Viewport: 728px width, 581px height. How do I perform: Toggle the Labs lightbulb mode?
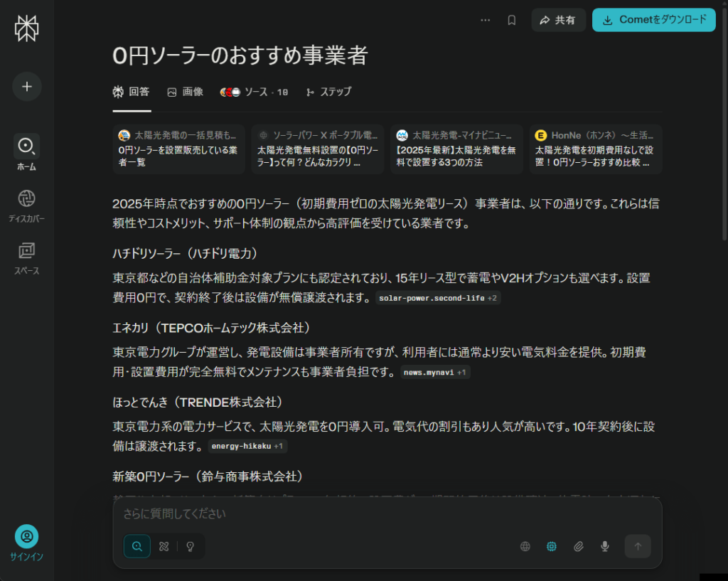(x=191, y=546)
